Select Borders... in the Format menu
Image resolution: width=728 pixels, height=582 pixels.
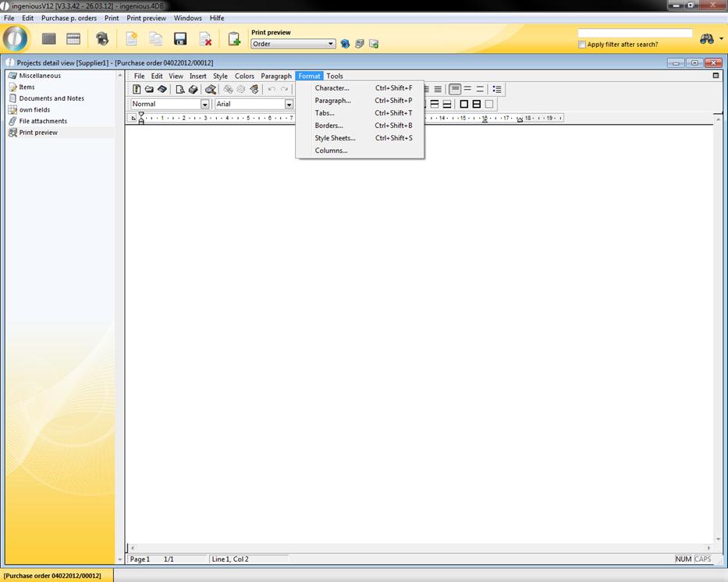(328, 126)
